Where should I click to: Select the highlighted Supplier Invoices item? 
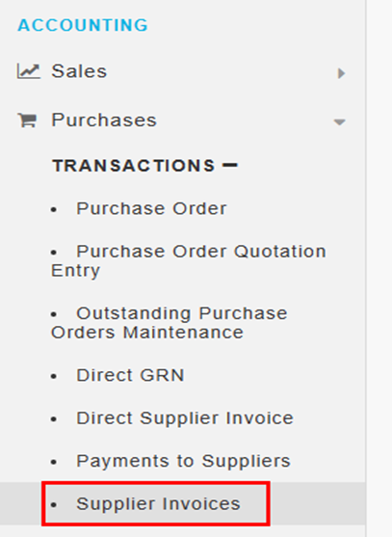158,504
